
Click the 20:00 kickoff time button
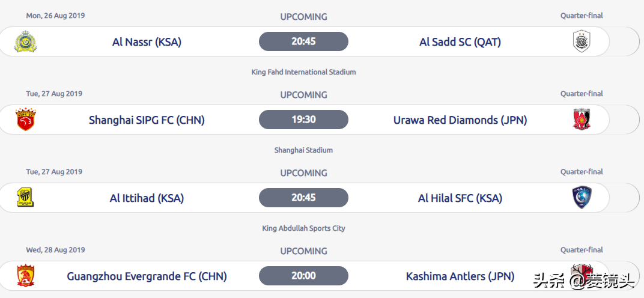pyautogui.click(x=303, y=276)
